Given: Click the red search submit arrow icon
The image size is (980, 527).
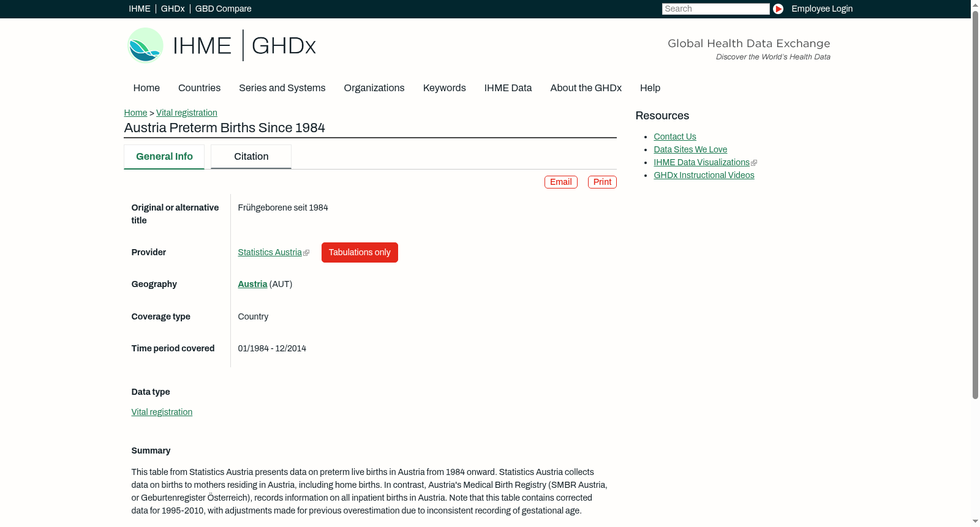Looking at the screenshot, I should (x=778, y=9).
